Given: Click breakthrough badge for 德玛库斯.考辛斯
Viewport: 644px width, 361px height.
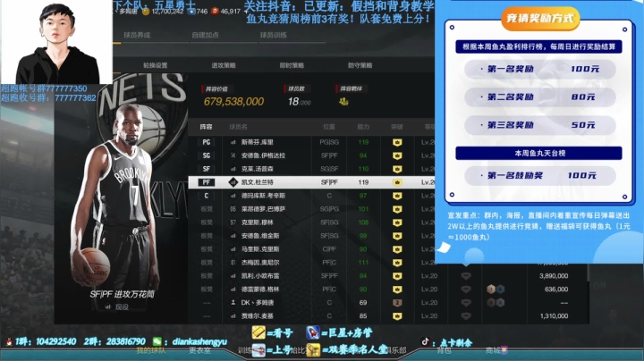Looking at the screenshot, I should point(397,196).
